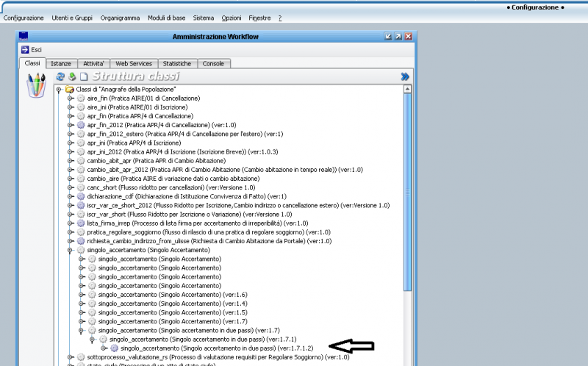Image resolution: width=588 pixels, height=366 pixels.
Task: Click the gear icon of apr_ini class
Action: tap(81, 143)
